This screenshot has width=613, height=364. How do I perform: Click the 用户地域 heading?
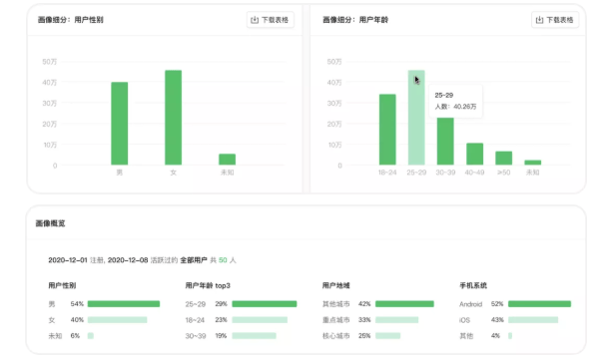pos(335,285)
